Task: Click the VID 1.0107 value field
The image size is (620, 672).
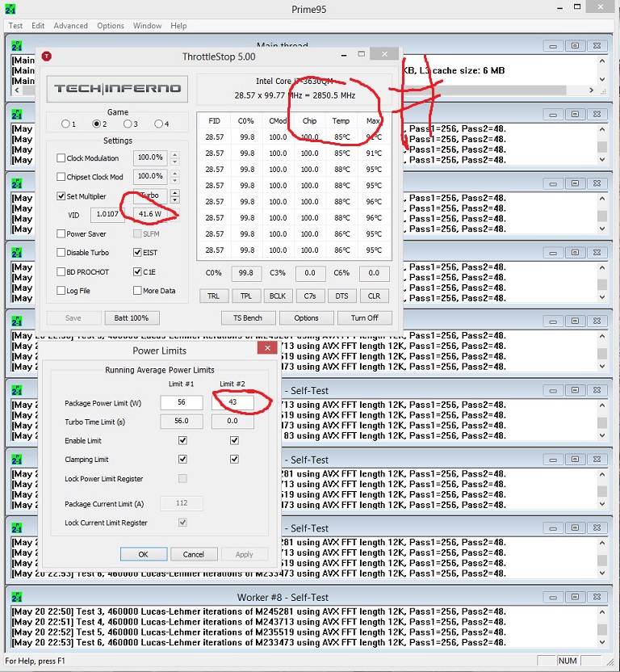Action: (107, 214)
